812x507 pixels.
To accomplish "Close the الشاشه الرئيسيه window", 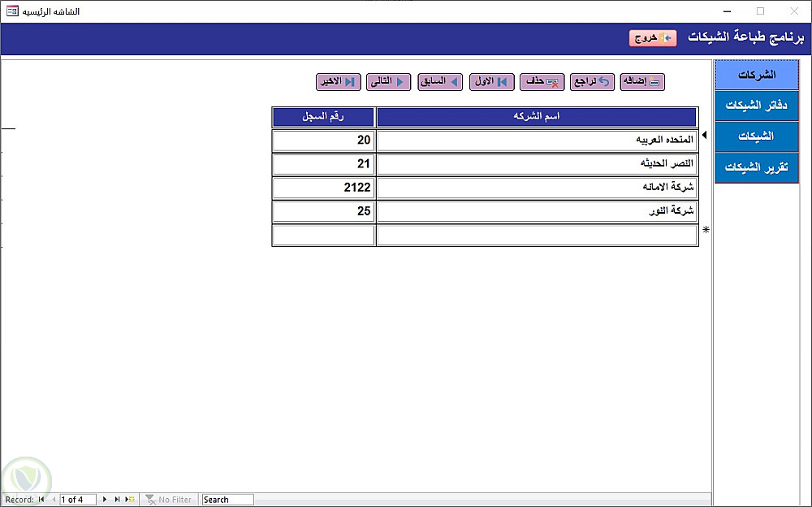I will tap(794, 11).
